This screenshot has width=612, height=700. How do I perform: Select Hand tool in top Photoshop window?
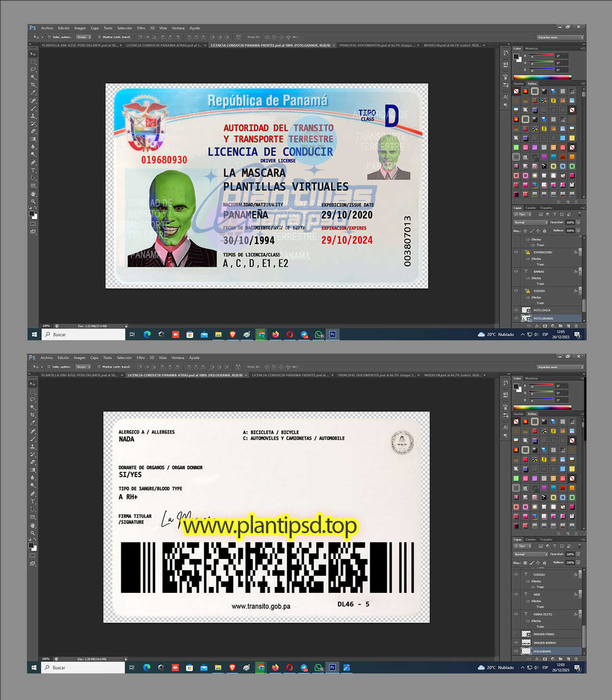coord(33,194)
